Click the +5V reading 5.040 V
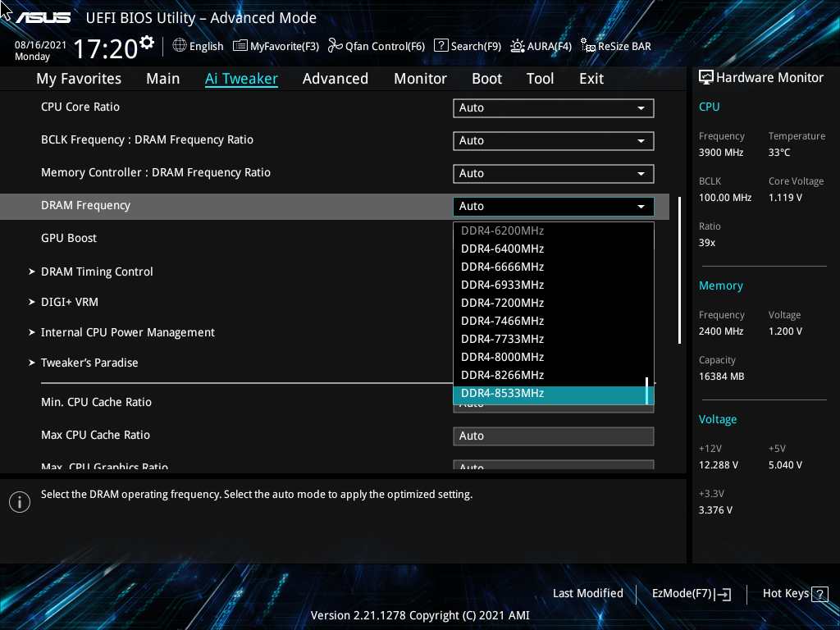This screenshot has height=630, width=840. tap(785, 465)
